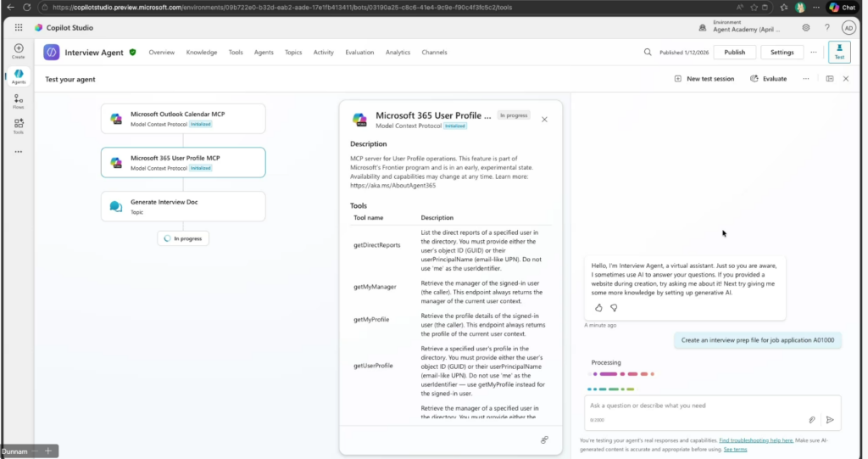The image size is (868, 459).
Task: Toggle the side panel layout icon
Action: 830,79
